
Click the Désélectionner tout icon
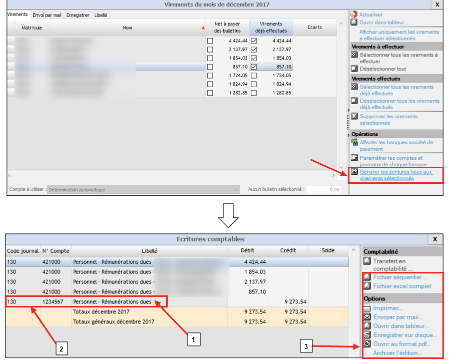(x=355, y=69)
